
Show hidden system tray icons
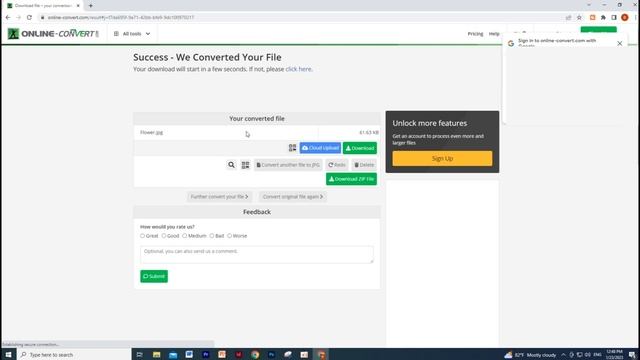tap(563, 355)
